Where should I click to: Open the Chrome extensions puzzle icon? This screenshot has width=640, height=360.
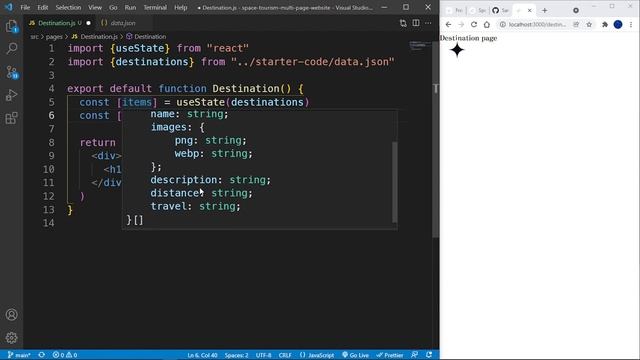[605, 24]
